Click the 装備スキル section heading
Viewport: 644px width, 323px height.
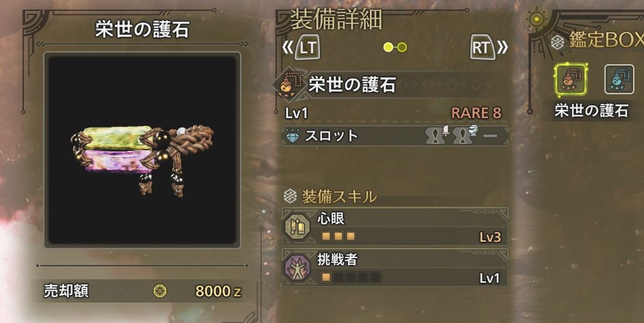click(x=339, y=197)
